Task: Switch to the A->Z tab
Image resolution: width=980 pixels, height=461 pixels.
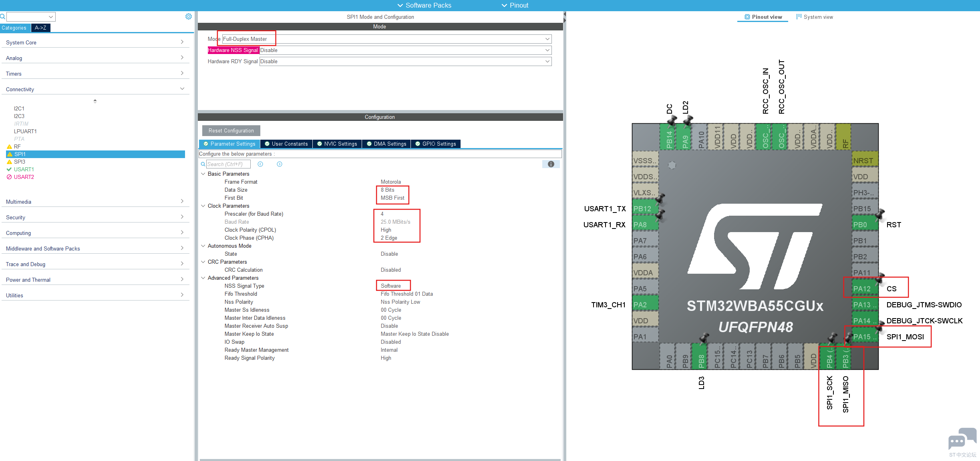Action: [40, 28]
